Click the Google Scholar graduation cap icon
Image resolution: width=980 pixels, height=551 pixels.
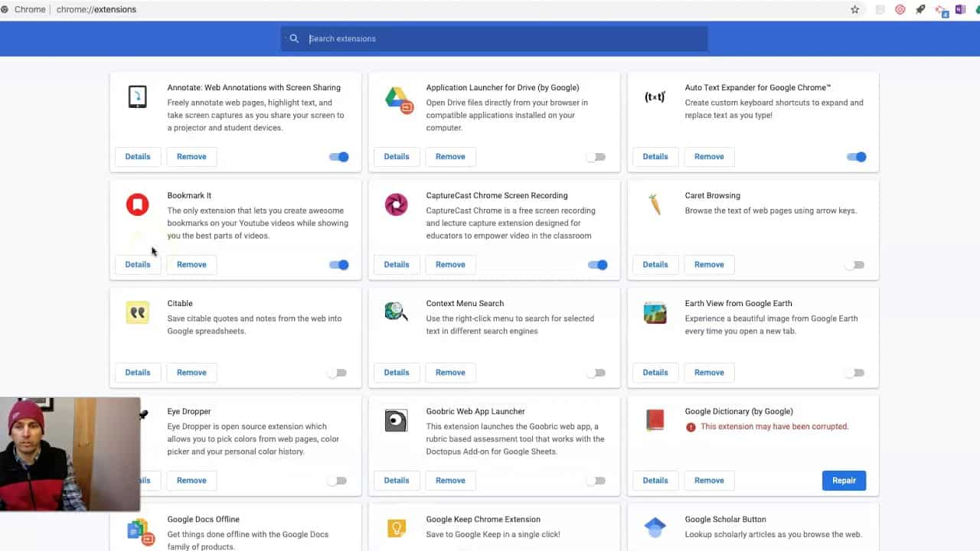pyautogui.click(x=655, y=527)
